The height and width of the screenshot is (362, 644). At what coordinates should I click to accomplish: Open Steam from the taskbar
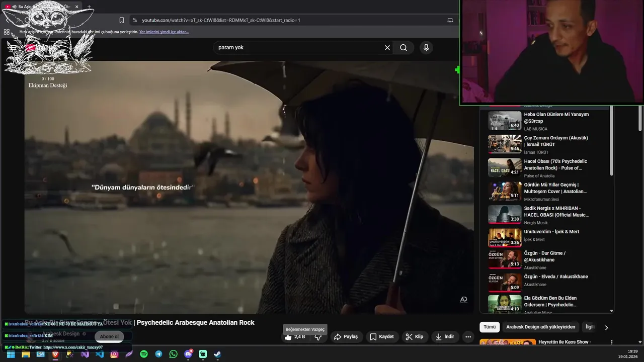tap(217, 354)
